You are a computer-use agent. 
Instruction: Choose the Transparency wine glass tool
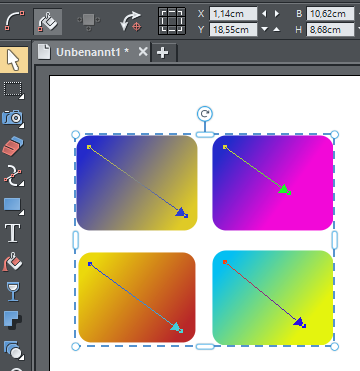point(13,291)
